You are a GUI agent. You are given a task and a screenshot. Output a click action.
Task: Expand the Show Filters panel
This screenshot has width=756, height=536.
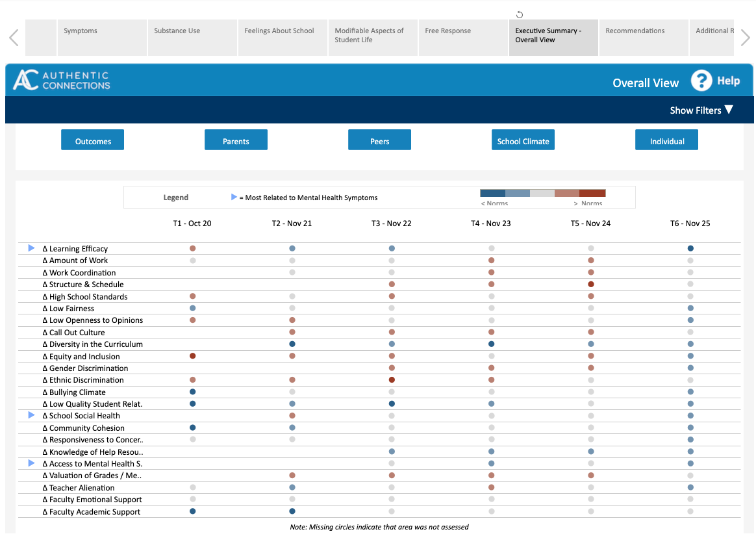pos(701,110)
